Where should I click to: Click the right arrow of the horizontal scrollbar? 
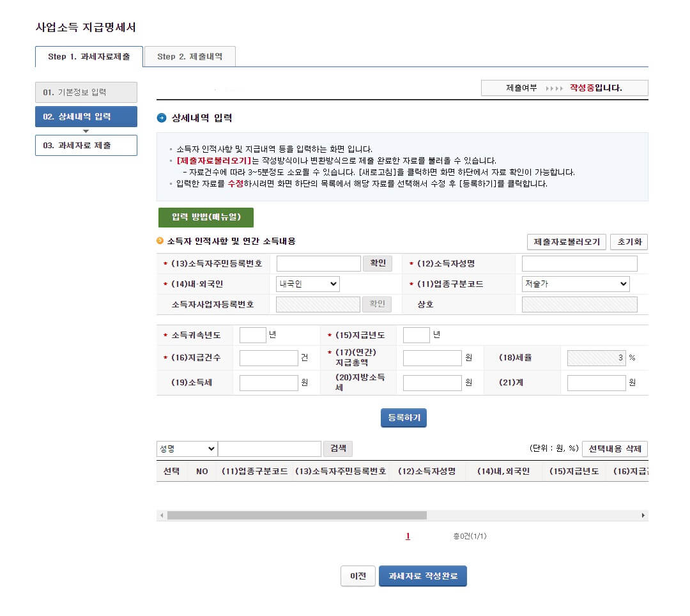[643, 514]
